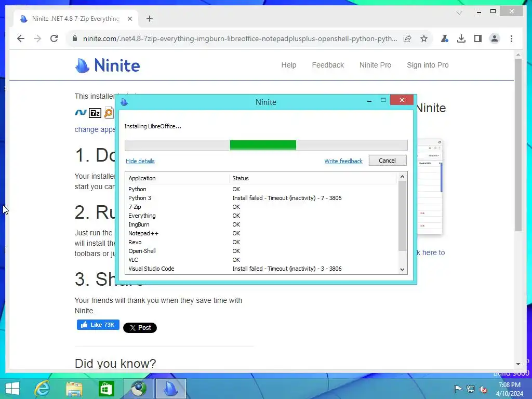Select the Notepad++ row
Viewport: 532px width, 399px height.
262,233
